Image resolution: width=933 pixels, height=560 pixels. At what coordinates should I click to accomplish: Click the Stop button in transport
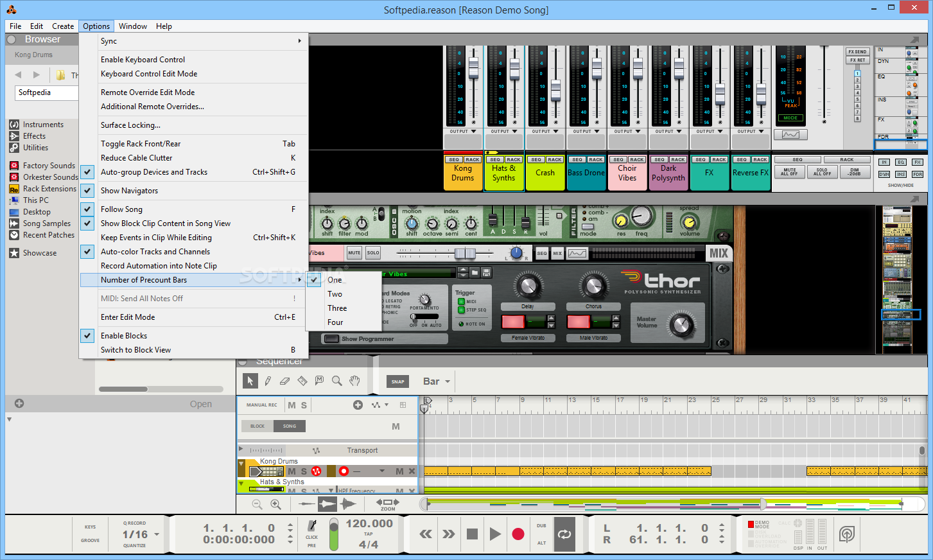[x=472, y=534]
